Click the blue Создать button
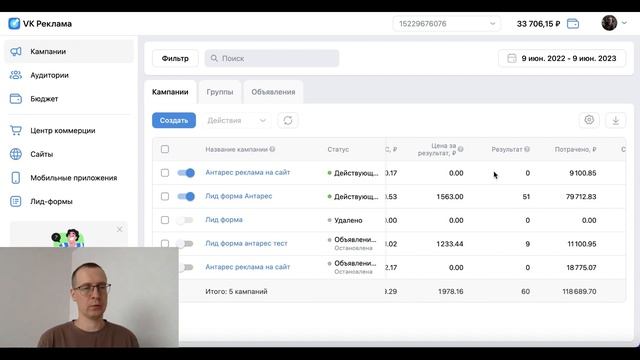Screen dimensions: 640x360 (174, 120)
